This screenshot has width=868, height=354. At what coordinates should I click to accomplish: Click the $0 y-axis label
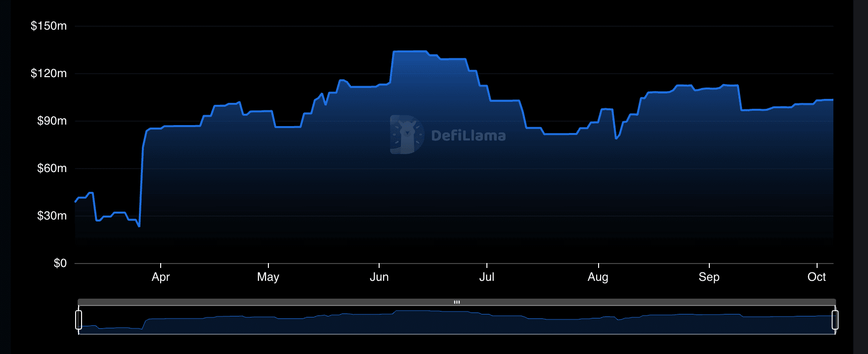pos(60,263)
